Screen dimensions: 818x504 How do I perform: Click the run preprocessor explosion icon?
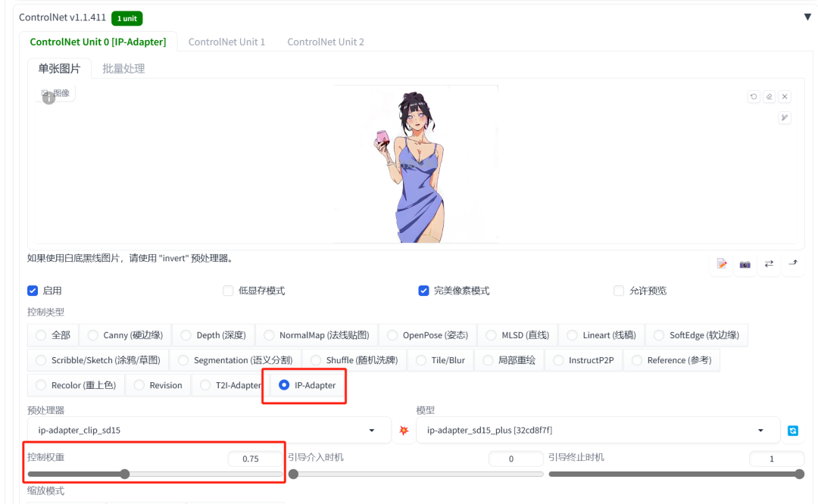click(x=404, y=431)
